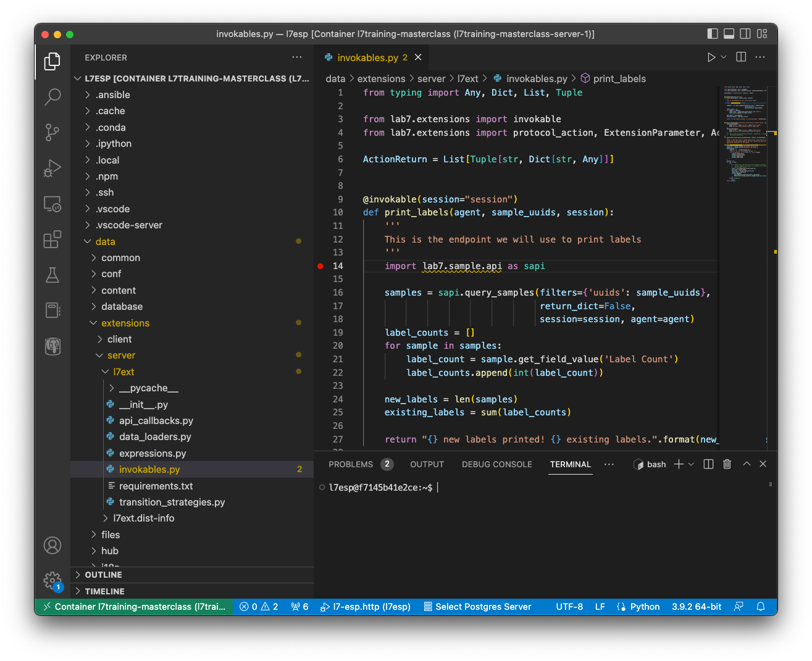Open the Source Control view
812x661 pixels.
click(x=52, y=132)
